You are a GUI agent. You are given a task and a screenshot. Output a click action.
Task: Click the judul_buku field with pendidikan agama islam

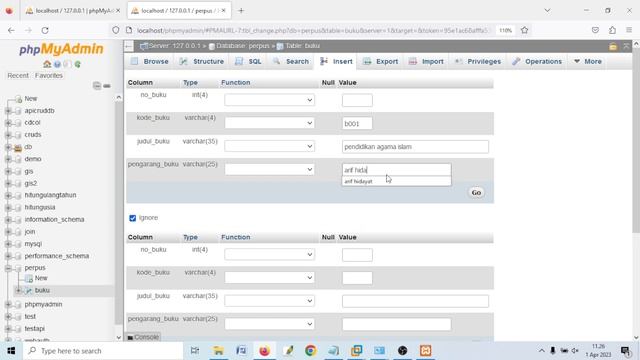[x=415, y=147]
